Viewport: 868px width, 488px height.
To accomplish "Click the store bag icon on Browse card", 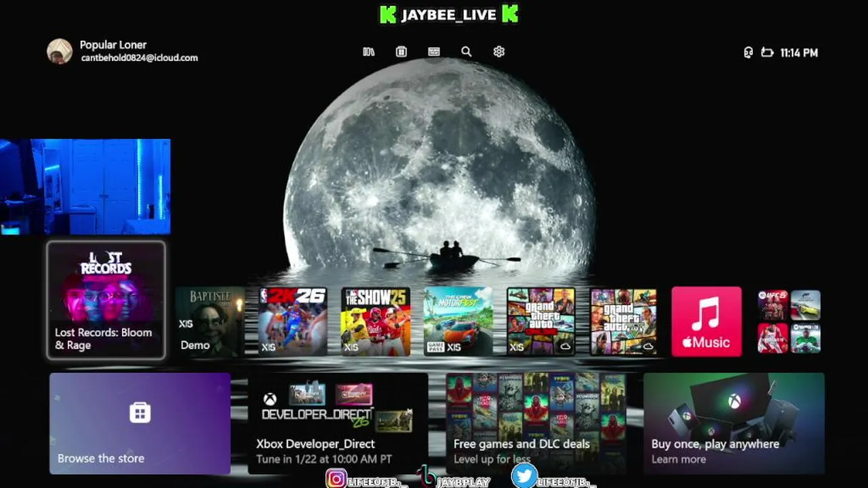I will [140, 413].
